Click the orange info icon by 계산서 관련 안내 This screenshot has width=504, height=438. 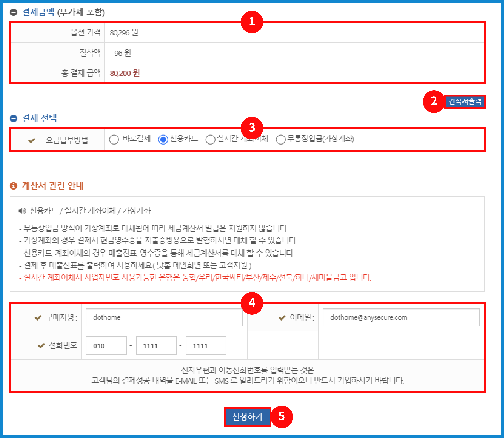13,186
